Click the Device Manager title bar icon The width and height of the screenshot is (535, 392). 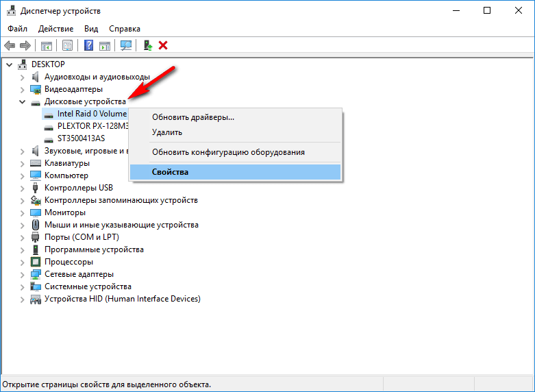(11, 10)
